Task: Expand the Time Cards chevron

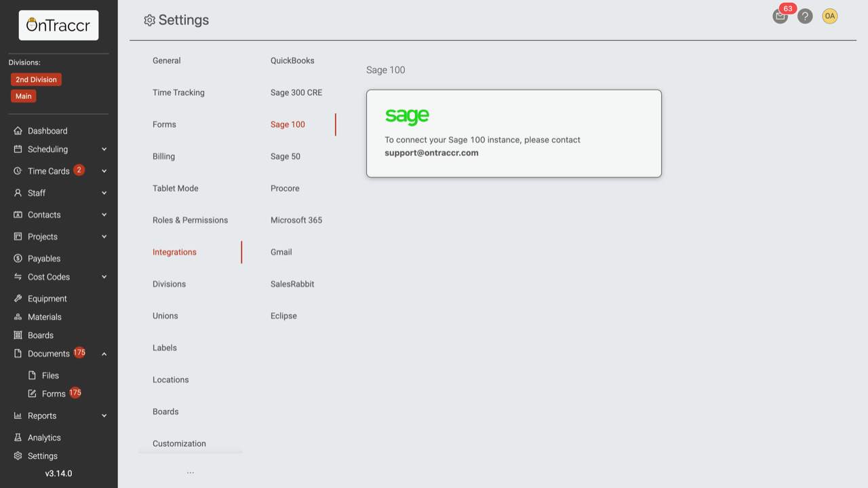Action: (x=104, y=171)
